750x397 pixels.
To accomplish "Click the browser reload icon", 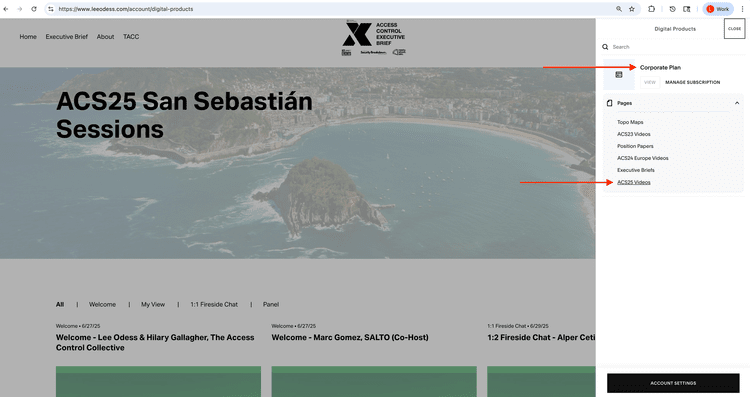I will pyautogui.click(x=34, y=9).
